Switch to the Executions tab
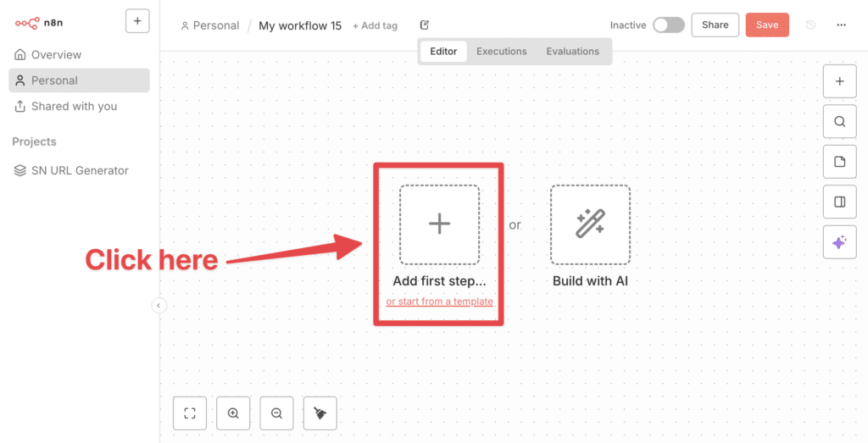This screenshot has height=443, width=868. 501,52
